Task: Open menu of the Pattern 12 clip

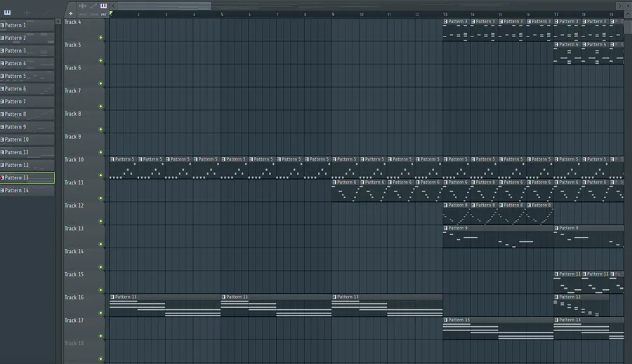Action: [x=557, y=297]
